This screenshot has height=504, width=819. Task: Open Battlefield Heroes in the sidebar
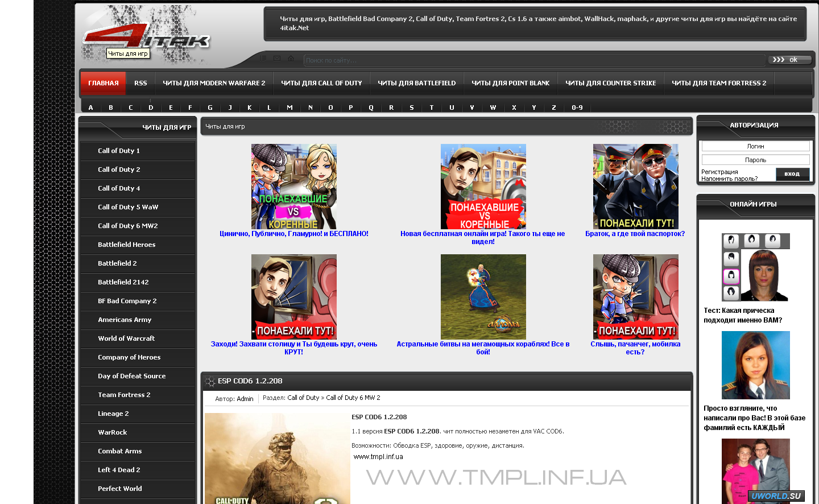pos(126,245)
